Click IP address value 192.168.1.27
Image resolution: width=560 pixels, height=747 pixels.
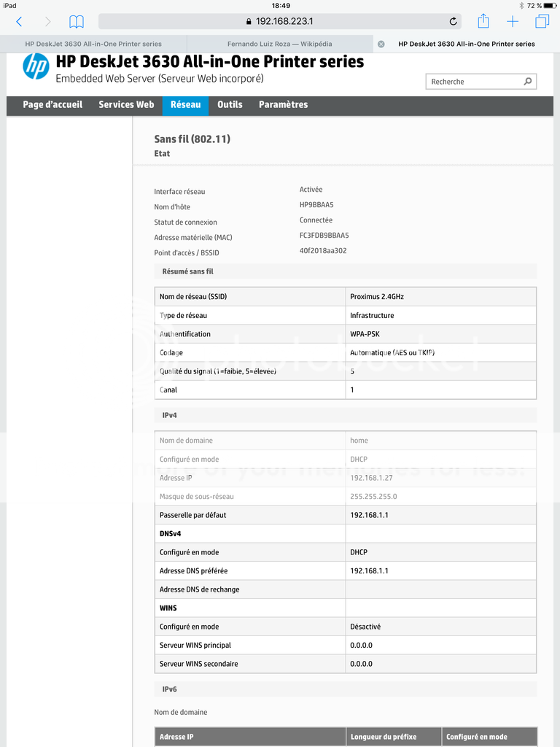point(371,478)
